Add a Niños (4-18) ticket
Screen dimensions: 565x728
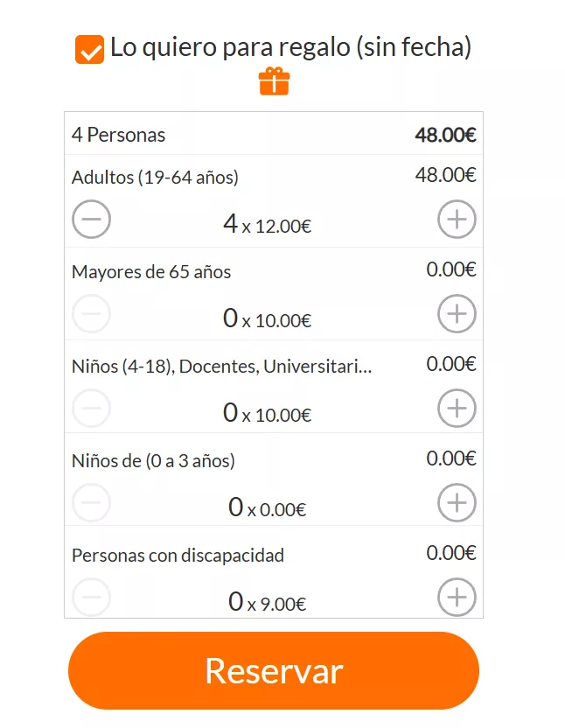click(456, 408)
